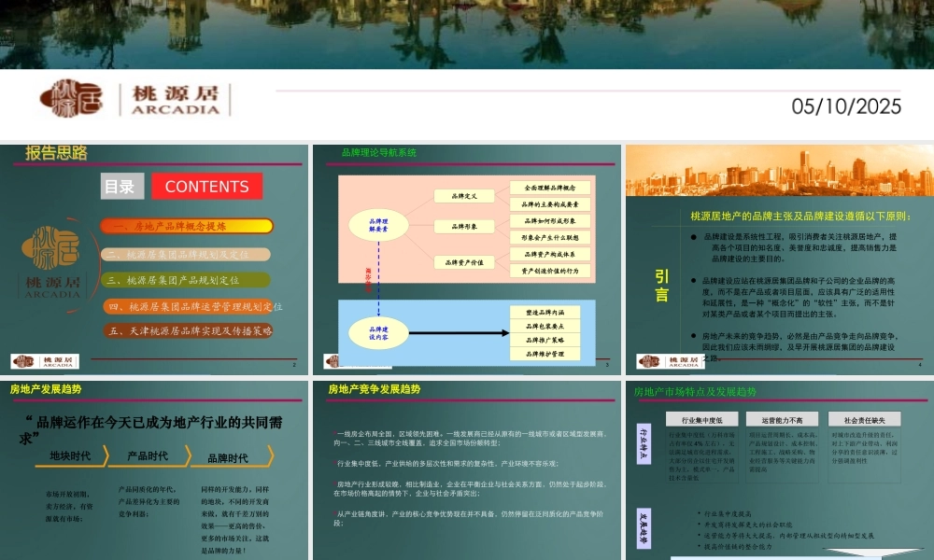The image size is (934, 560).
Task: Click the 房地产市场特点及发展趋势 slide title
Action: click(x=695, y=392)
